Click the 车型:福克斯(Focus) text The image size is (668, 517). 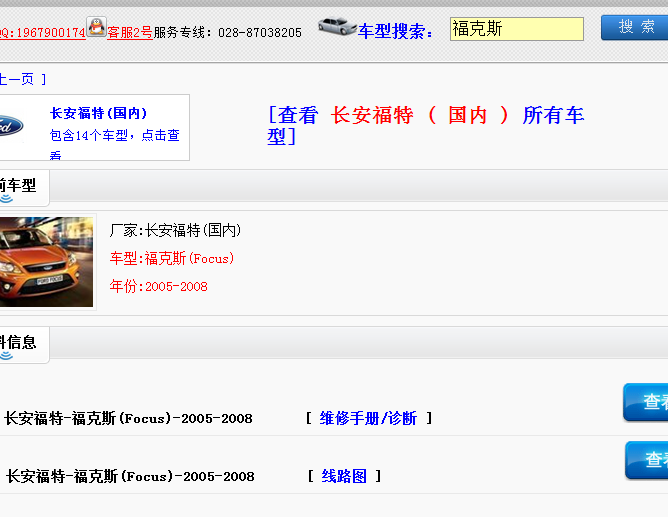(172, 258)
